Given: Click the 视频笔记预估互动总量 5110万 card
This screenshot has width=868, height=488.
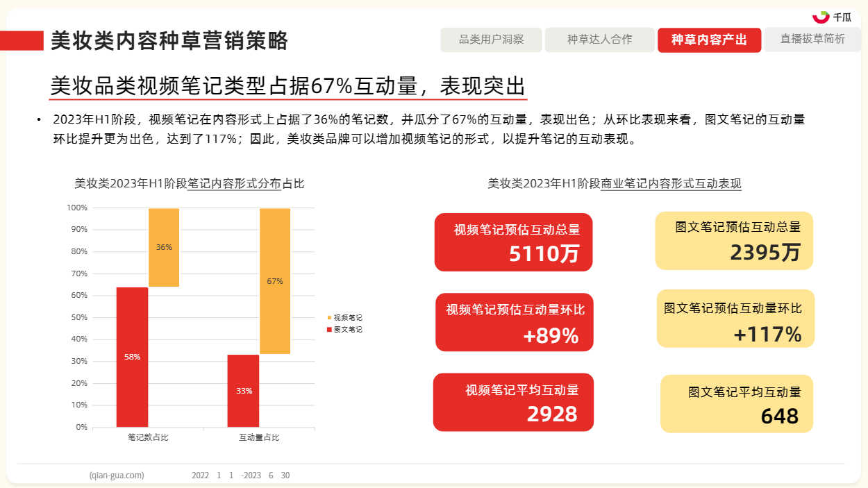Looking at the screenshot, I should (513, 242).
